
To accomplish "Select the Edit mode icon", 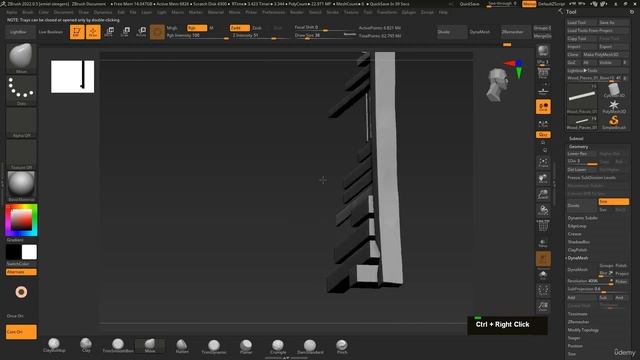I will click(77, 32).
